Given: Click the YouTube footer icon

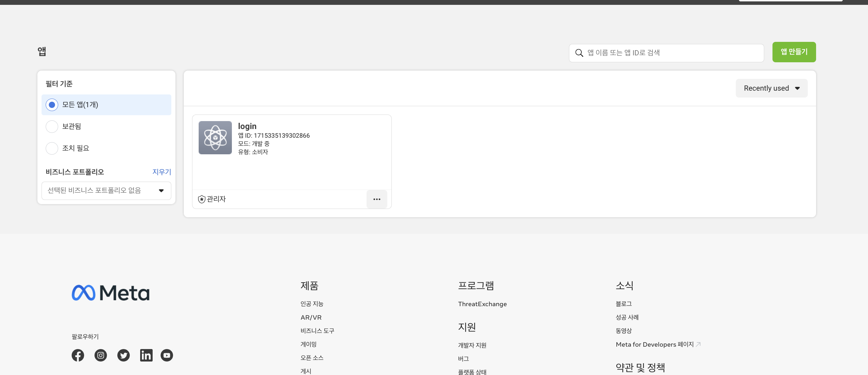Looking at the screenshot, I should (x=167, y=355).
